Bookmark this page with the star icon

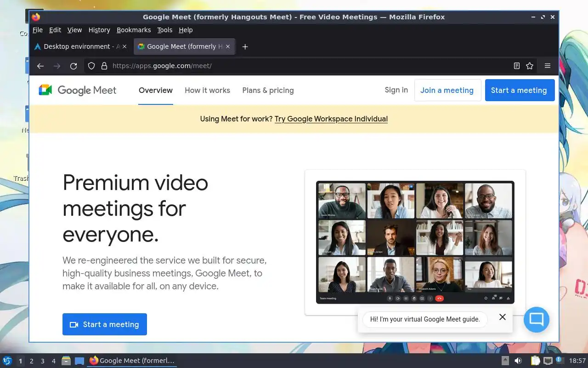(x=530, y=66)
